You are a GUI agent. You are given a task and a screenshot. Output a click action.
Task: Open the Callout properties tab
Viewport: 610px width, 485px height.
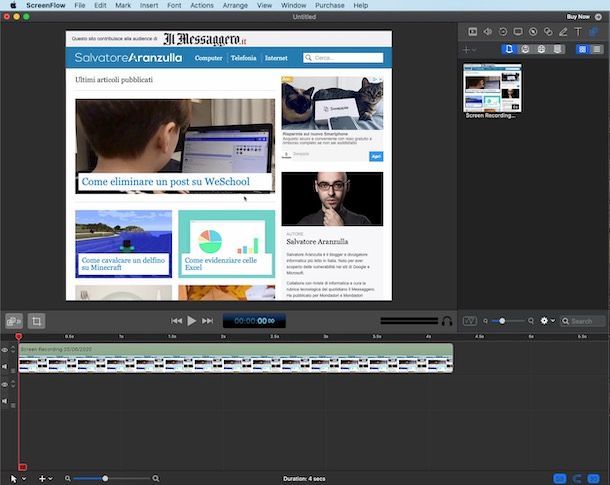(x=533, y=32)
